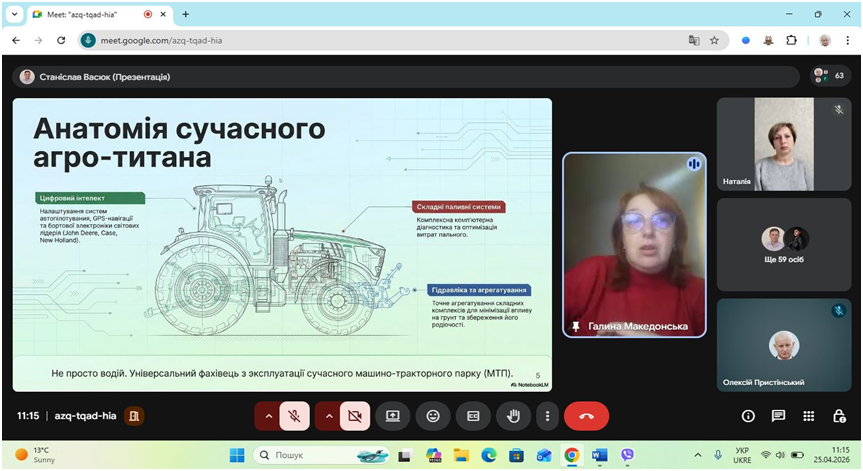Select Наталія's video tile
The image size is (863, 471).
point(783,144)
